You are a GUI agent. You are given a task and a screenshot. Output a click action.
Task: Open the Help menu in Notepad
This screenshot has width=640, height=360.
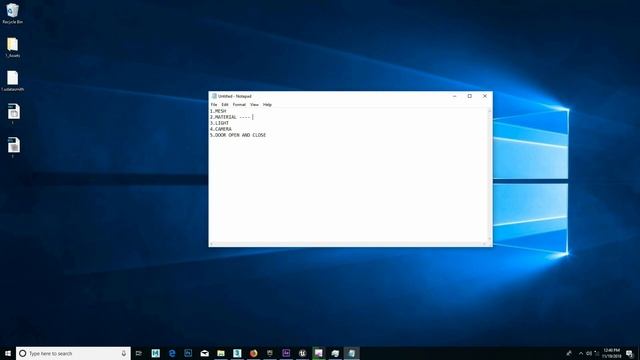click(x=267, y=105)
